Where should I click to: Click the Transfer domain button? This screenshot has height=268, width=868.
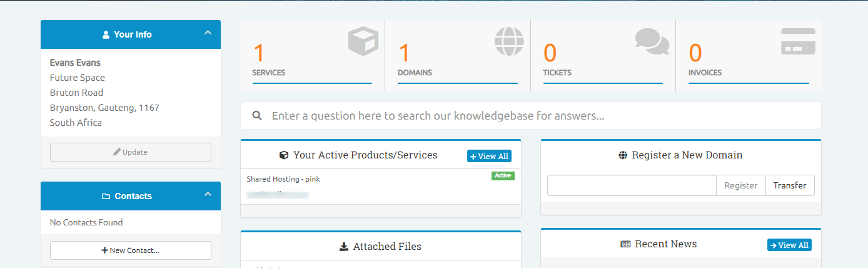(790, 185)
